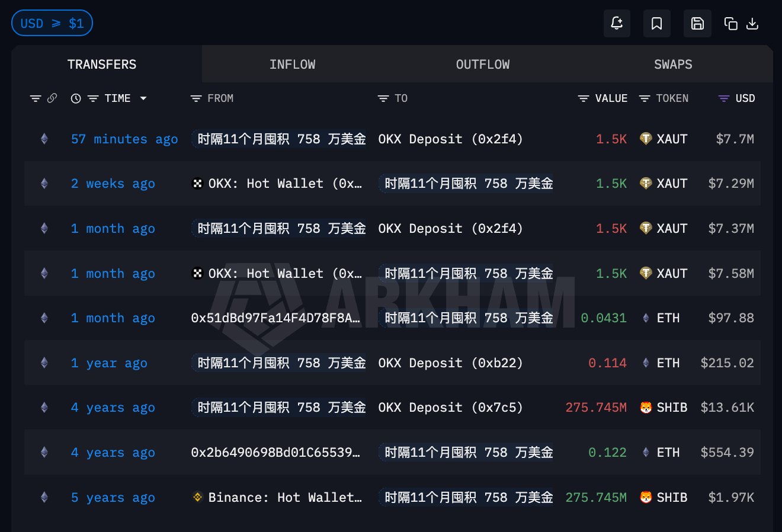Image resolution: width=782 pixels, height=532 pixels.
Task: Click the $7.58M USD amount
Action: [x=732, y=274]
